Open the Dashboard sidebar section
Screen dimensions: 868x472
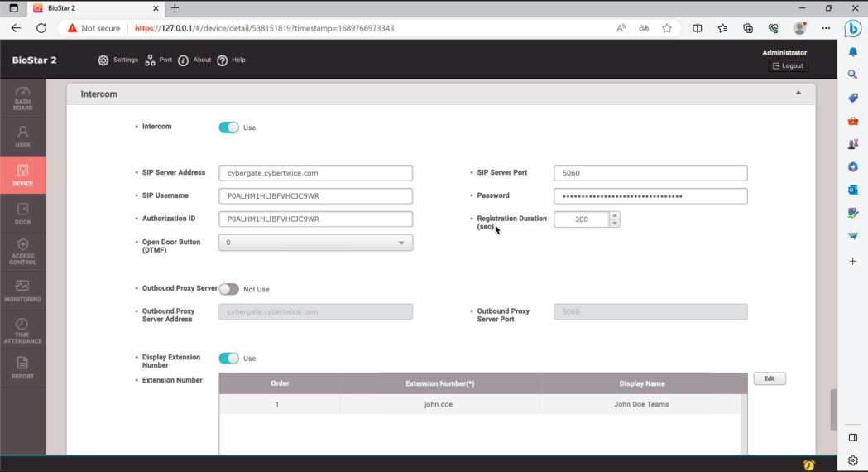[x=22, y=98]
